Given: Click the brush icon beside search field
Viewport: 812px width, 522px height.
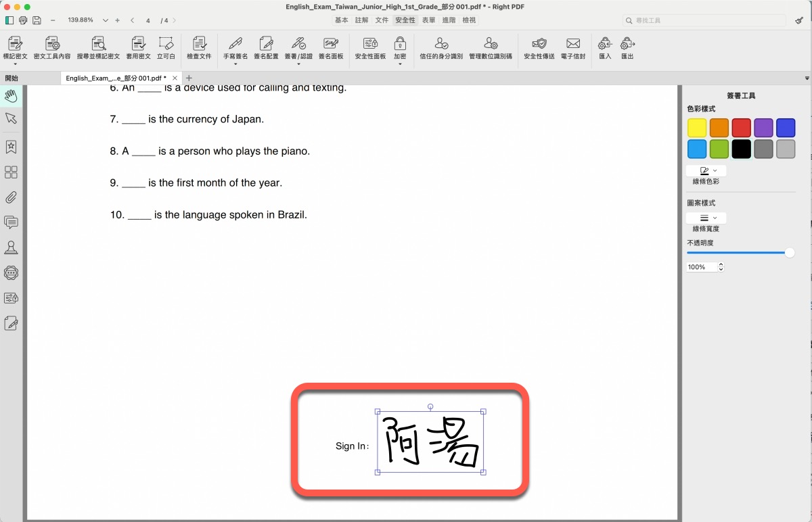Looking at the screenshot, I should click(x=799, y=20).
